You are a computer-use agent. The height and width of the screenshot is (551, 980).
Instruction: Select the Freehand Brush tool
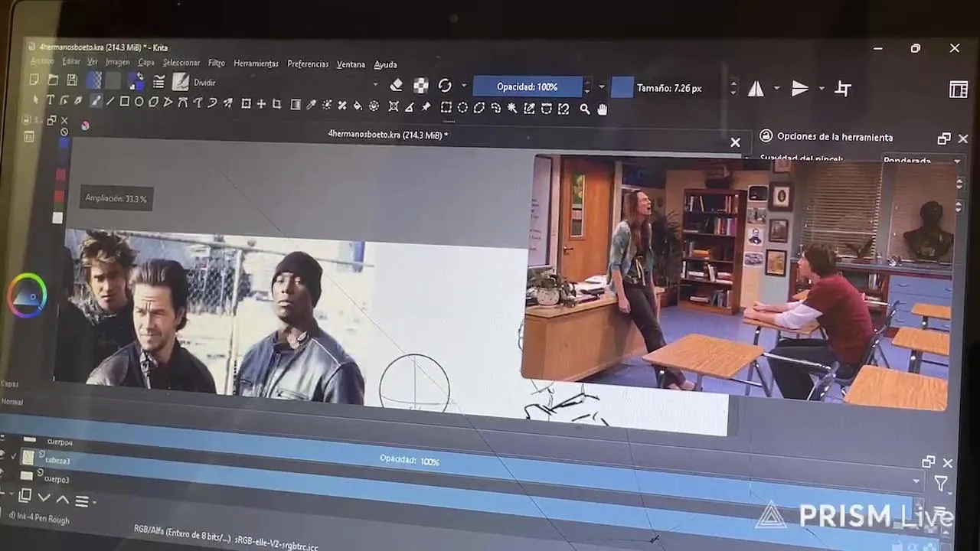coord(96,101)
